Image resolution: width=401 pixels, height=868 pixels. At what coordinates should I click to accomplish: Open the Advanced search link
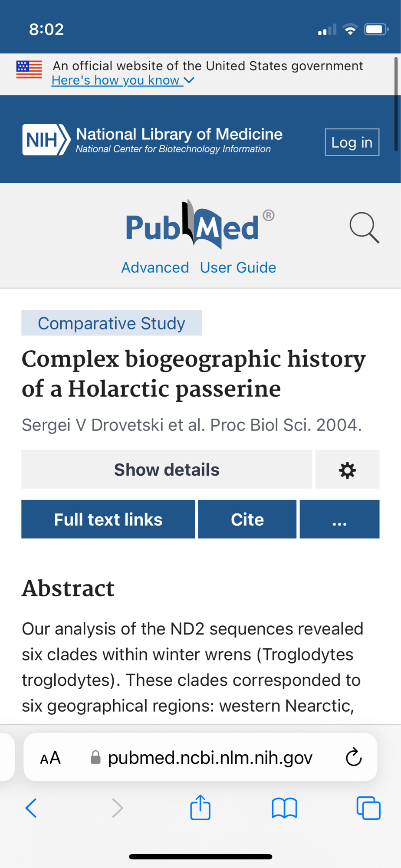[155, 267]
